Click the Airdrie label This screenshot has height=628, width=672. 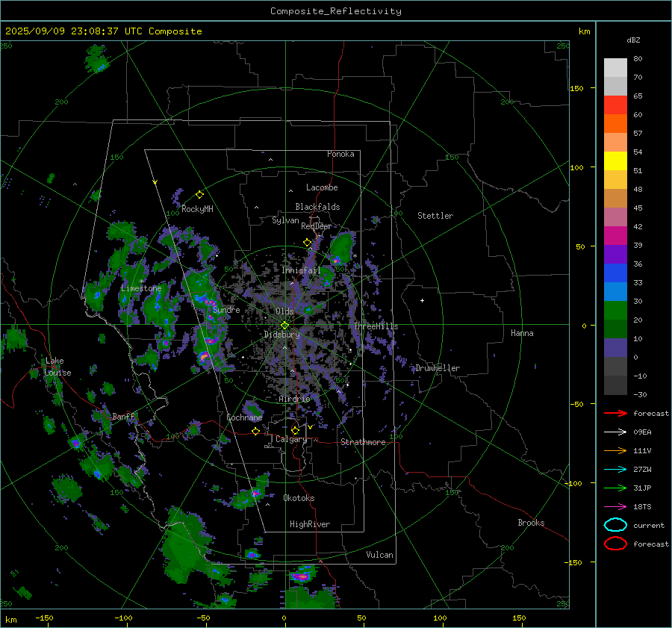294,399
